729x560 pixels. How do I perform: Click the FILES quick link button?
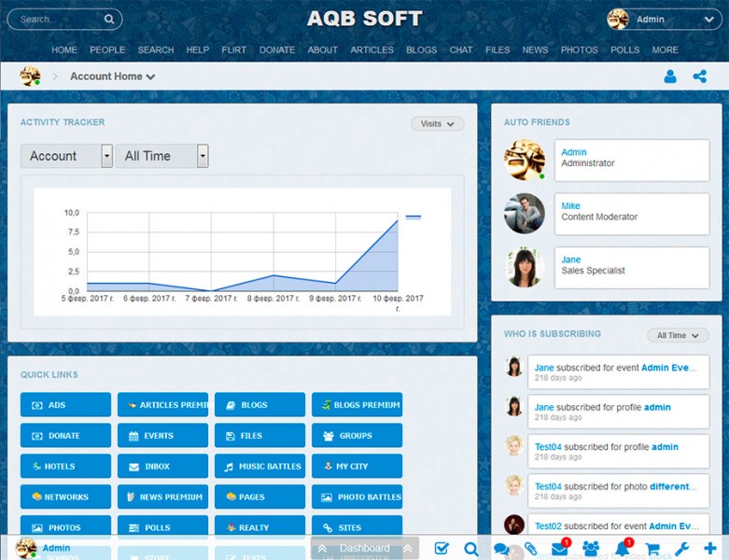click(x=259, y=436)
